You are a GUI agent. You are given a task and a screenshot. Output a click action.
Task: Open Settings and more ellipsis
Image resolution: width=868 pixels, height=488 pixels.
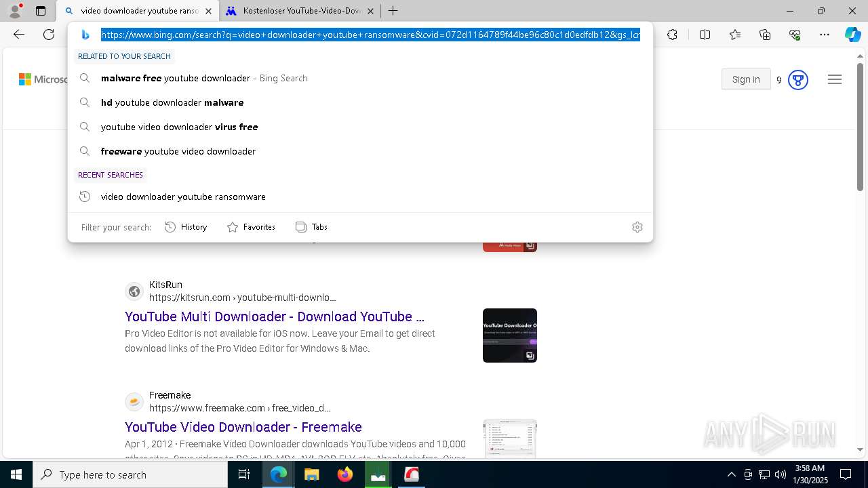point(825,35)
